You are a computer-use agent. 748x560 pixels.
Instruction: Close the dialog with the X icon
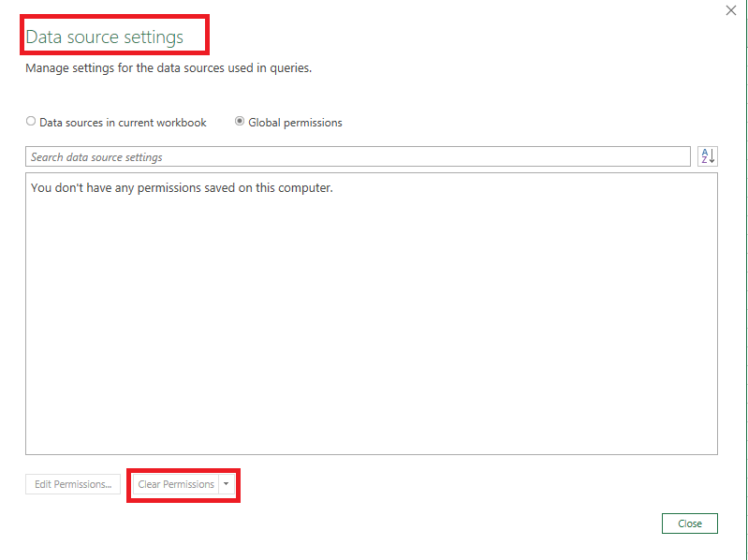(731, 10)
